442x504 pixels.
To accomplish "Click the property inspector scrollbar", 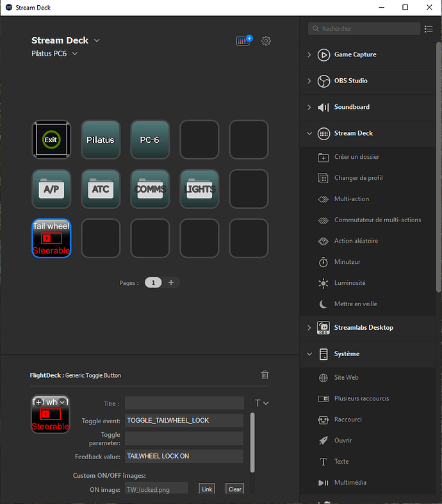I will (x=252, y=443).
